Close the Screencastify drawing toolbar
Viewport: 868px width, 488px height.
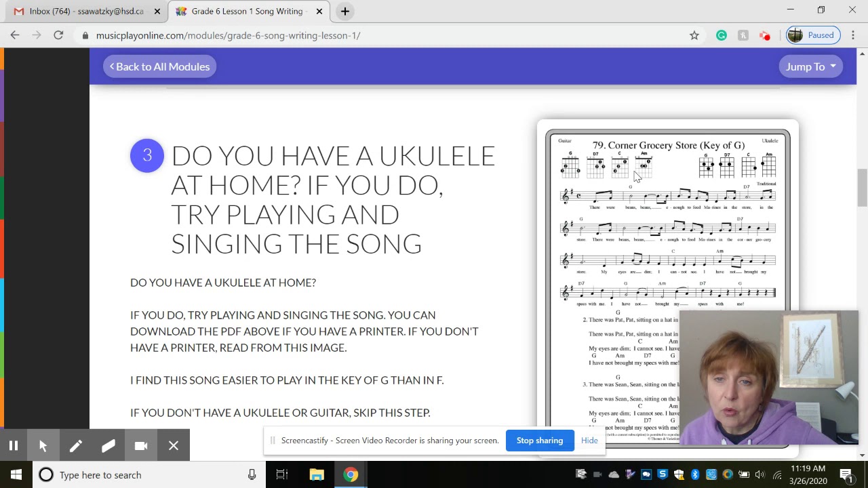(174, 445)
